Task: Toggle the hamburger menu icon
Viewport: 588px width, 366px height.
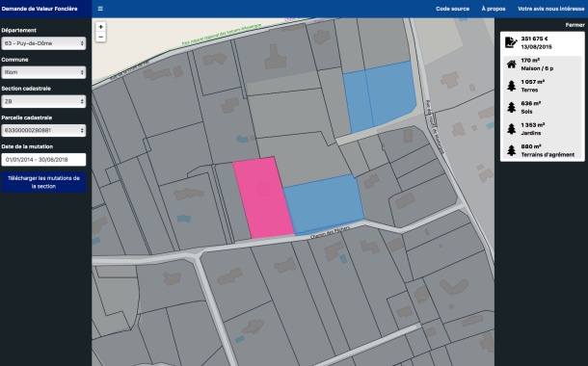Action: click(x=100, y=9)
